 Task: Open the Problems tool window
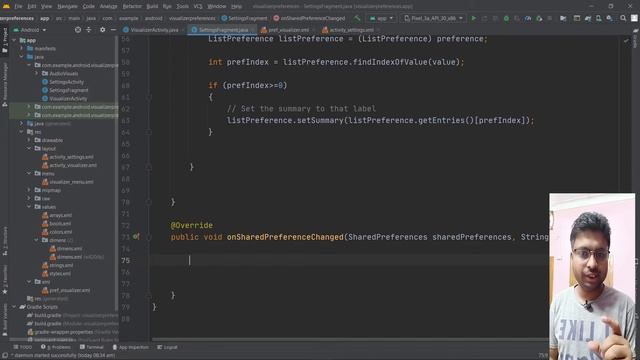pos(56,347)
